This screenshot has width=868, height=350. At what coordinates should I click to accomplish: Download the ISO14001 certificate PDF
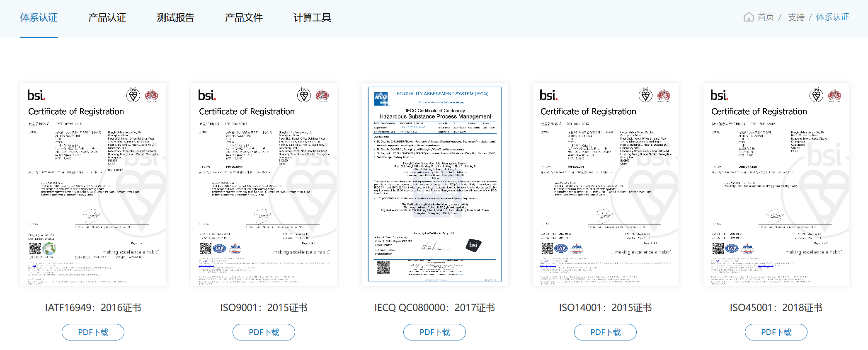click(606, 332)
